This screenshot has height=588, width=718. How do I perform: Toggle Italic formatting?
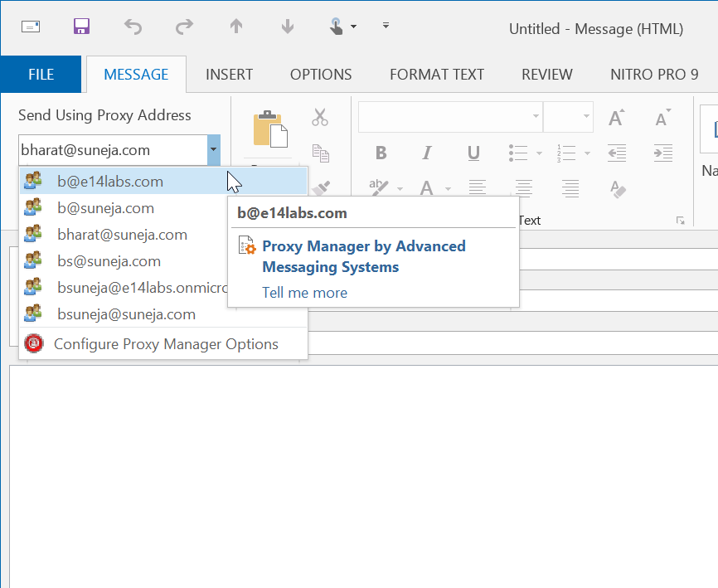point(427,153)
